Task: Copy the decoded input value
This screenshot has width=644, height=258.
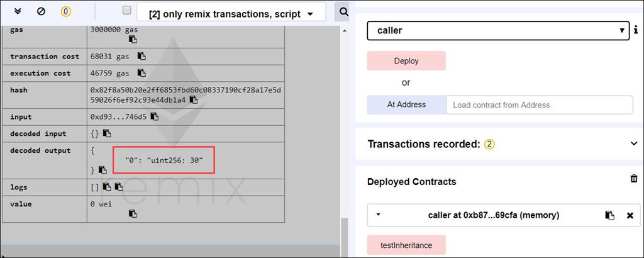Action: 107,133
